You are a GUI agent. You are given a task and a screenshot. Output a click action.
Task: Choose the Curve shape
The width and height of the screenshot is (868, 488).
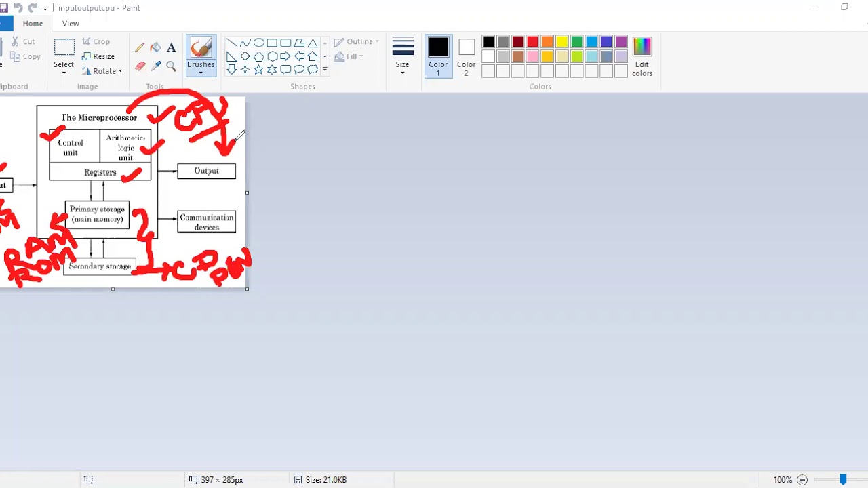(x=245, y=43)
